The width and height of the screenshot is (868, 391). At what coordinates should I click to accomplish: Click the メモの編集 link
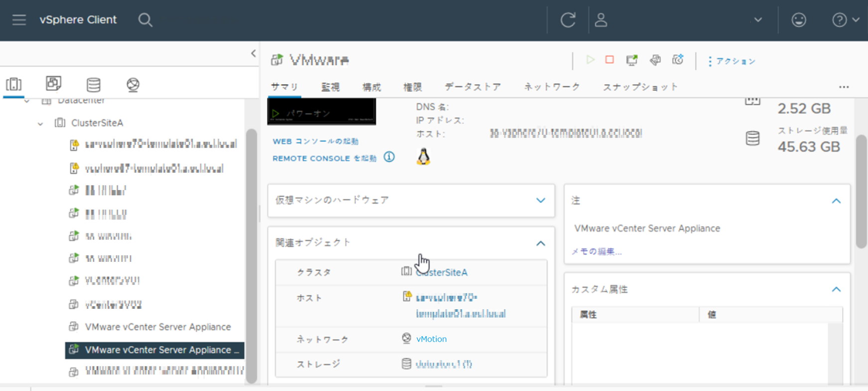(596, 251)
